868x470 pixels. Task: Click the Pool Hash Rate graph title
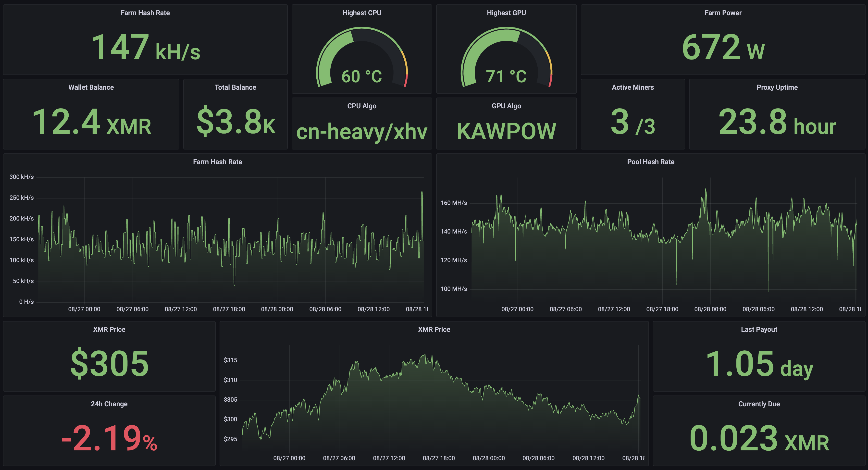click(x=650, y=162)
